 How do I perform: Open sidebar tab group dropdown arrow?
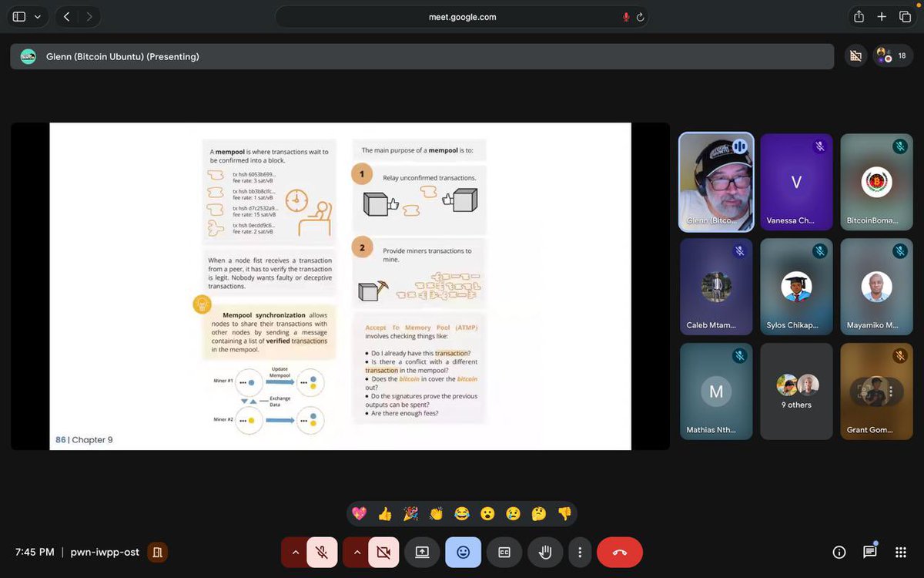tap(38, 16)
